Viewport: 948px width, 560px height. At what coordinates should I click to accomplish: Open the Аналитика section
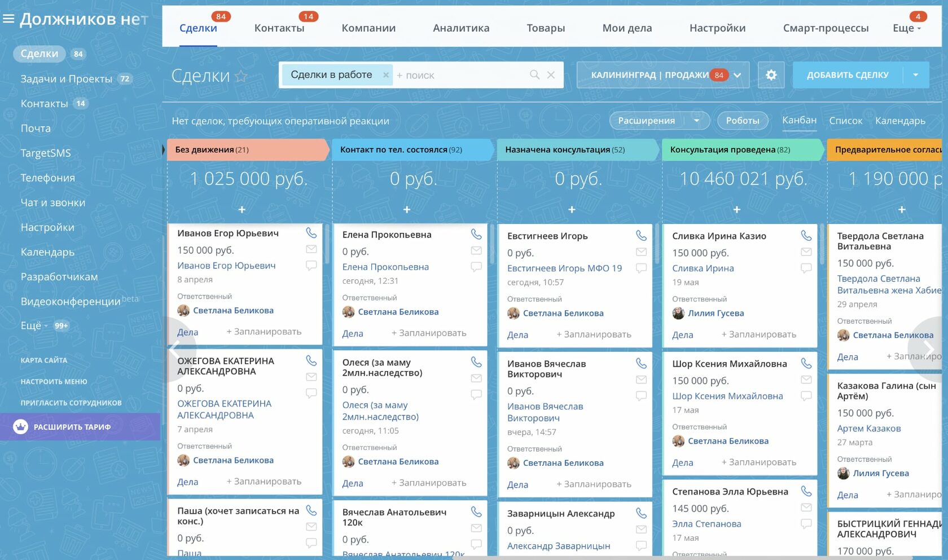[x=460, y=27]
